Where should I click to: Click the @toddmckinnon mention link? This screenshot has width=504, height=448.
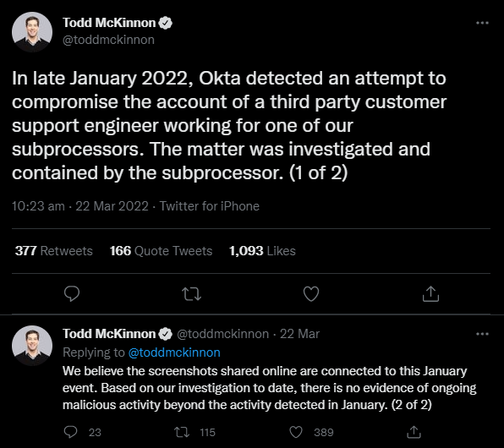pyautogui.click(x=174, y=352)
